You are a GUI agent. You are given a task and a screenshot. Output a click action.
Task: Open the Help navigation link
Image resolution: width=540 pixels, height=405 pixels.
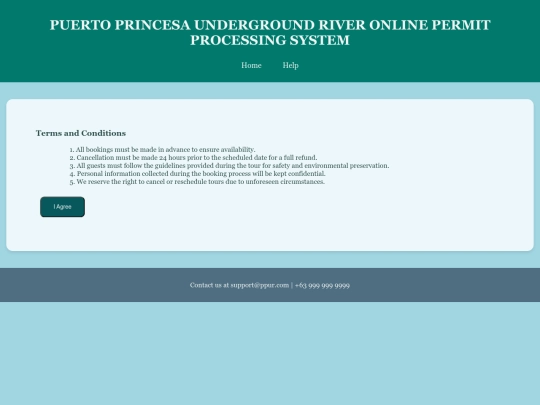[290, 65]
